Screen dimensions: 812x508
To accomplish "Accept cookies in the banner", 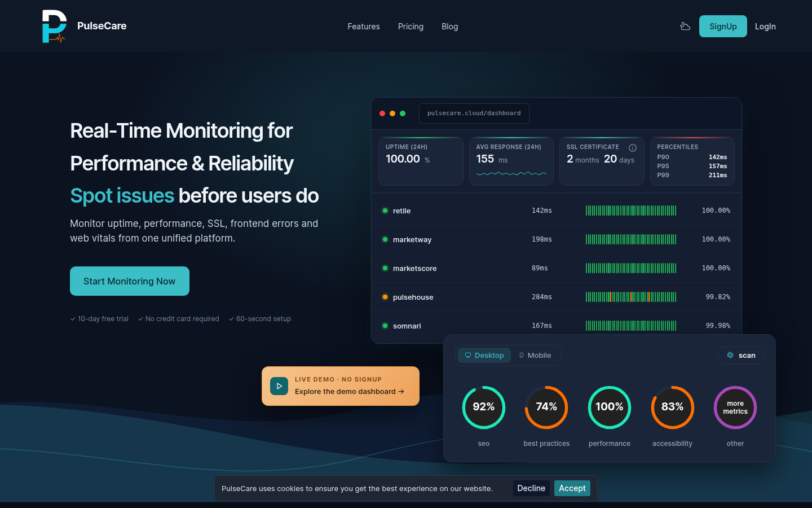I will [x=572, y=488].
